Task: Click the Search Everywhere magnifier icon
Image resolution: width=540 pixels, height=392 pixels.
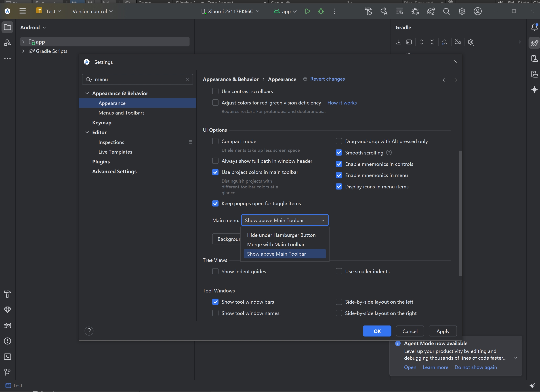Action: [x=446, y=11]
